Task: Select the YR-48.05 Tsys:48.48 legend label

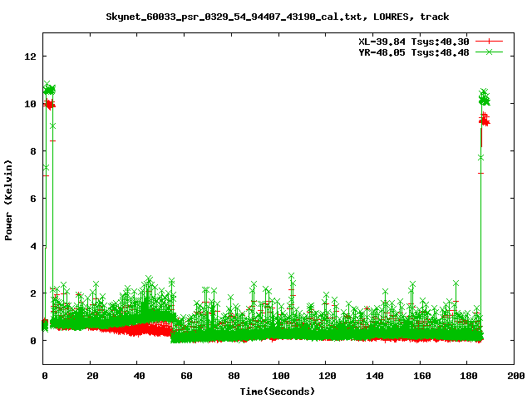Action: tap(414, 52)
